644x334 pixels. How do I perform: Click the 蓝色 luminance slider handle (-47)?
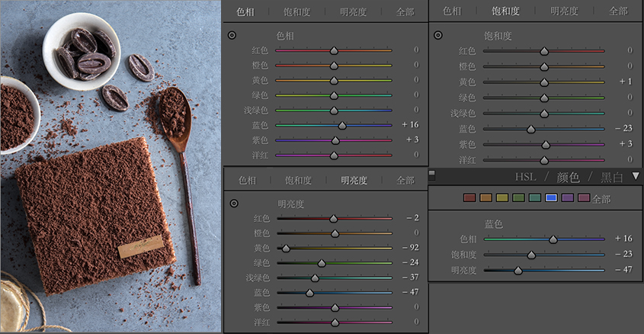click(x=309, y=293)
